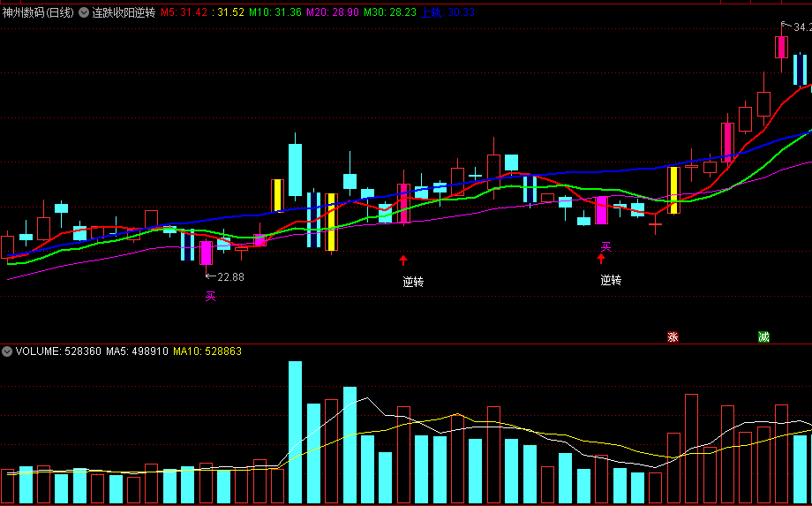Click the green 减 info marker

tap(763, 337)
